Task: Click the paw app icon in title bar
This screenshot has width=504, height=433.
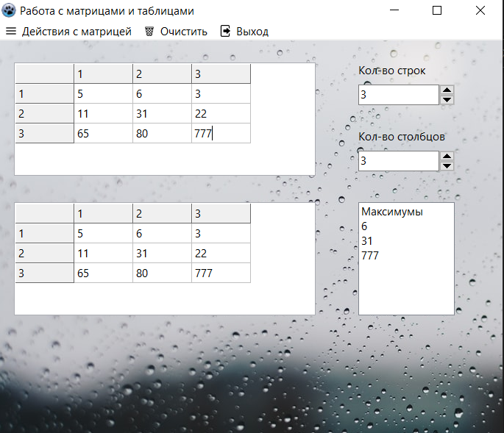Action: tap(9, 10)
